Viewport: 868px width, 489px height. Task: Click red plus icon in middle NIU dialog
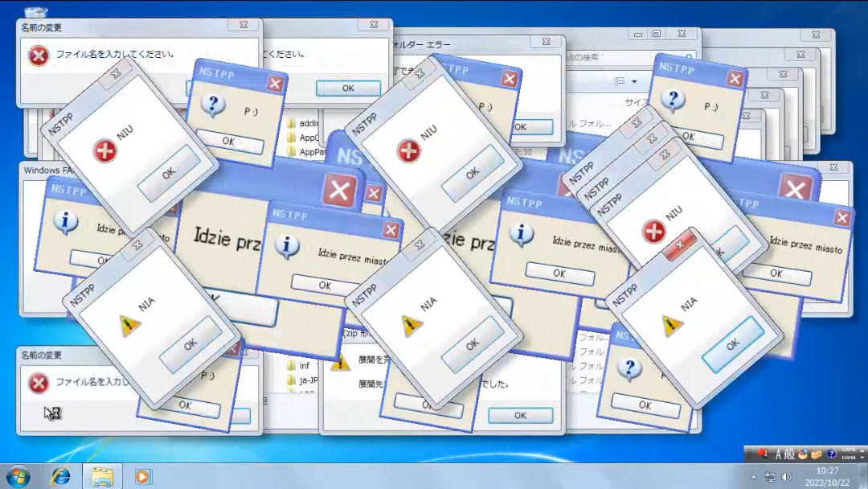click(x=408, y=150)
